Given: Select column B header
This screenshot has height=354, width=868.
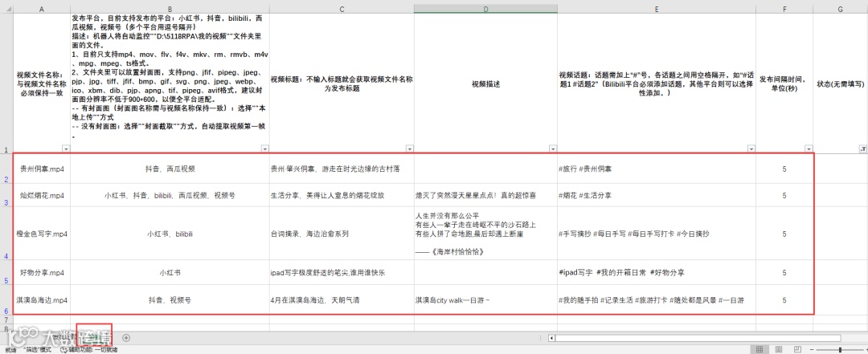Looking at the screenshot, I should (170, 8).
